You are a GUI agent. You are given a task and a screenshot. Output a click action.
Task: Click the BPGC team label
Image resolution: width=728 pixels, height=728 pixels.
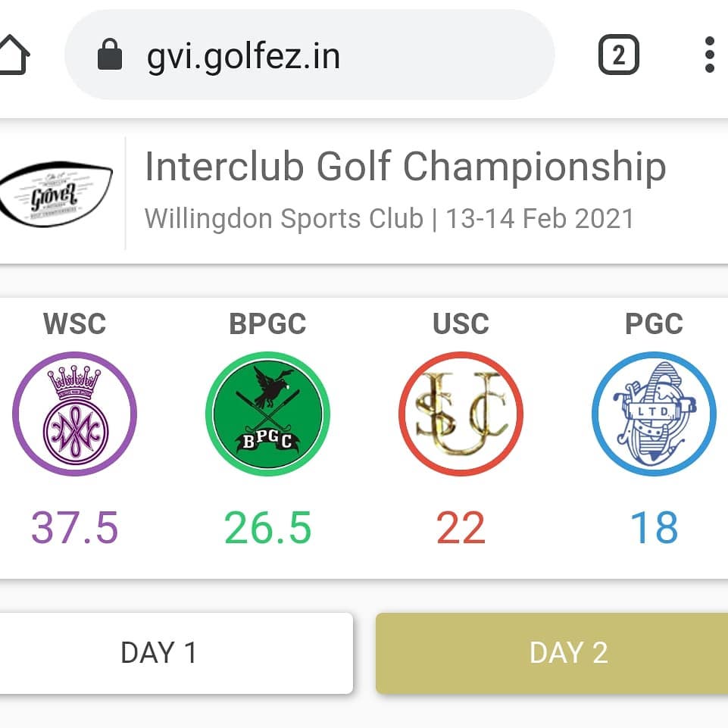click(x=268, y=323)
